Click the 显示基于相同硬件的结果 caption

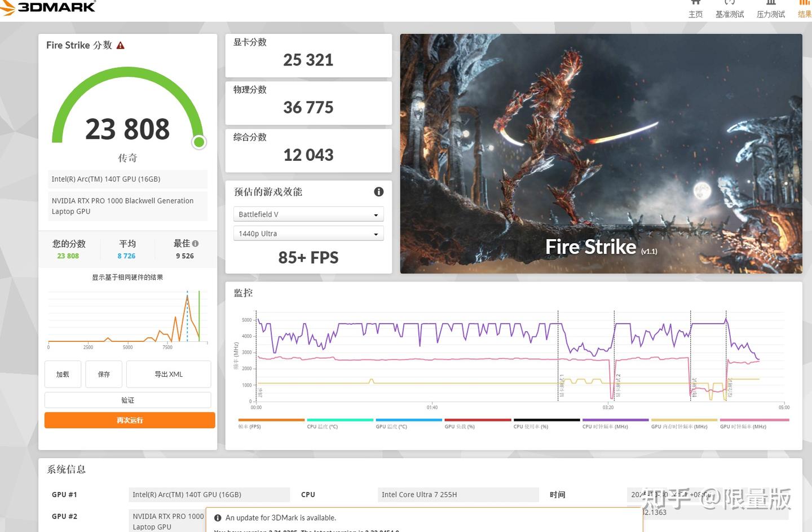pos(127,278)
